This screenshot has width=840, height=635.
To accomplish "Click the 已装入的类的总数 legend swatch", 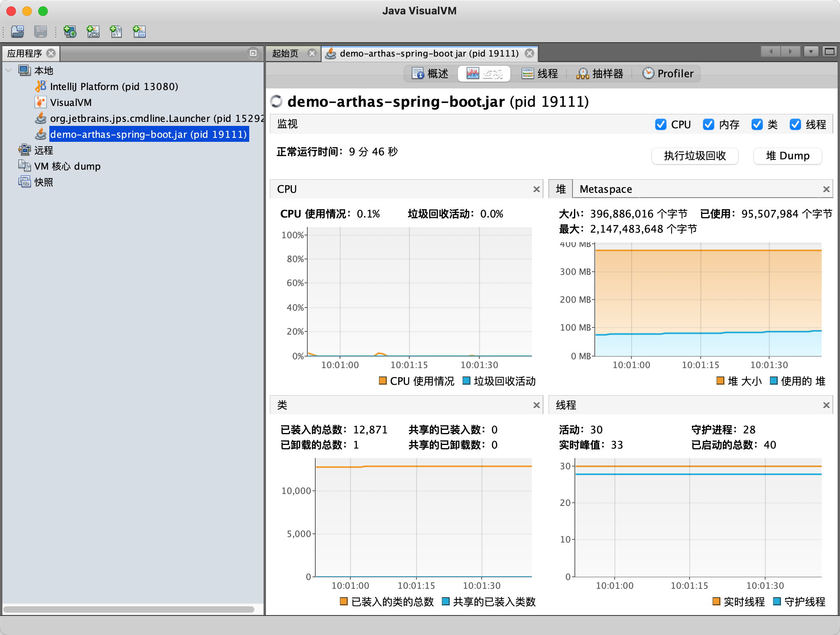I will (344, 601).
